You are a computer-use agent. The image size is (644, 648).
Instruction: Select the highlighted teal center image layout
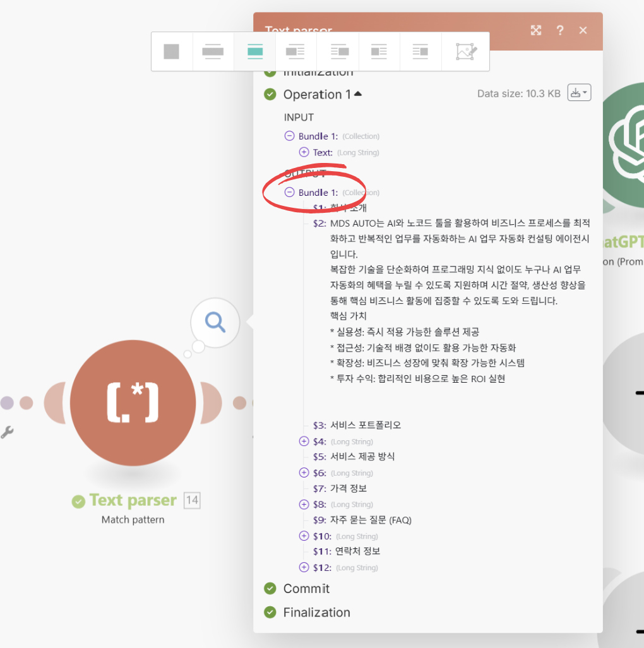click(x=255, y=52)
